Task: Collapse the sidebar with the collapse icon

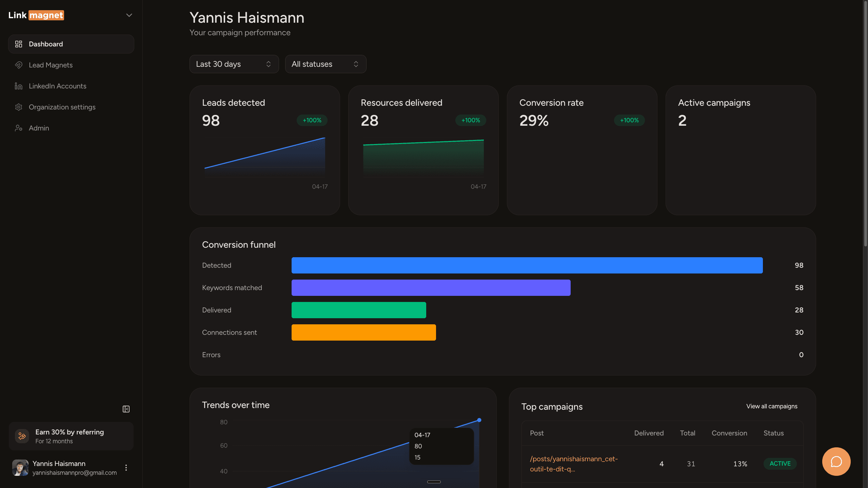Action: (126, 409)
